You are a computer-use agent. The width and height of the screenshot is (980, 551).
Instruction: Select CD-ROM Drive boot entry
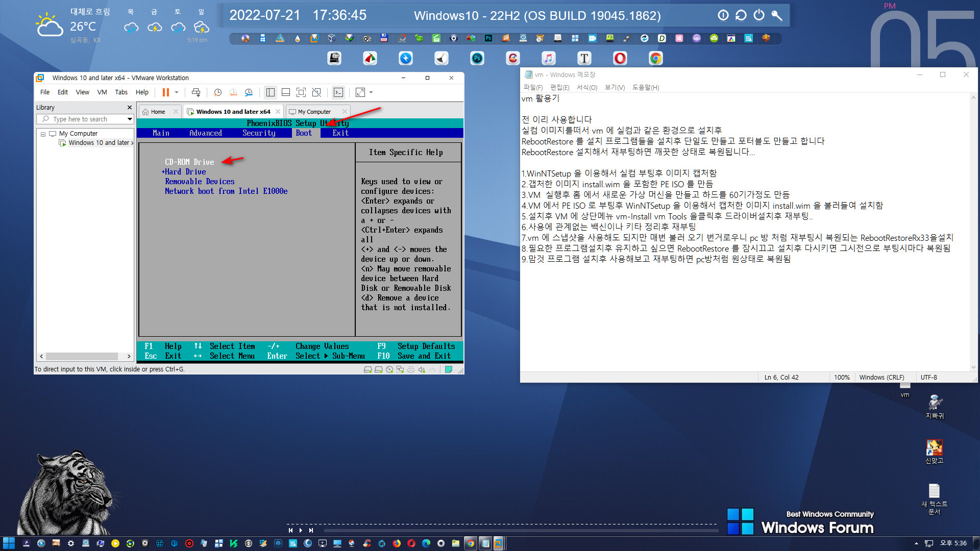click(189, 162)
